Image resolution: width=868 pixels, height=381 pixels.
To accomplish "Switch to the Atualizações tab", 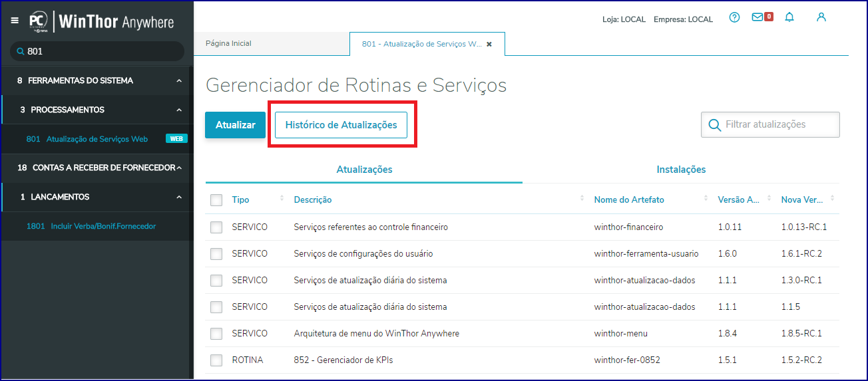I will tap(364, 170).
